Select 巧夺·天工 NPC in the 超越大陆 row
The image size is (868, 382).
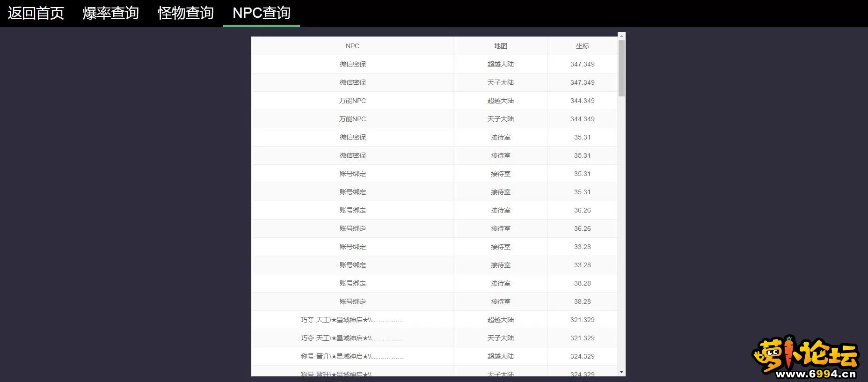pos(352,320)
